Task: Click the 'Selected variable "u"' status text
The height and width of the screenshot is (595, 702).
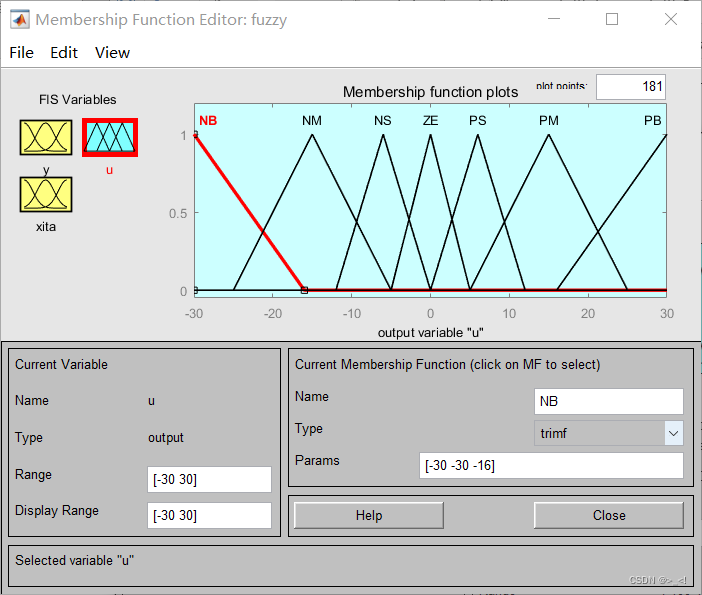Action: pyautogui.click(x=75, y=561)
